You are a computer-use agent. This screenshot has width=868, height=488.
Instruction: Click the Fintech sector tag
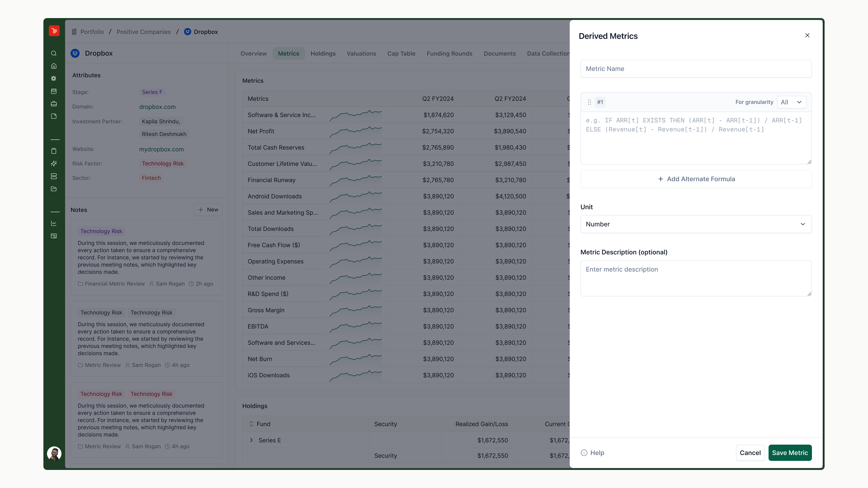pos(151,178)
